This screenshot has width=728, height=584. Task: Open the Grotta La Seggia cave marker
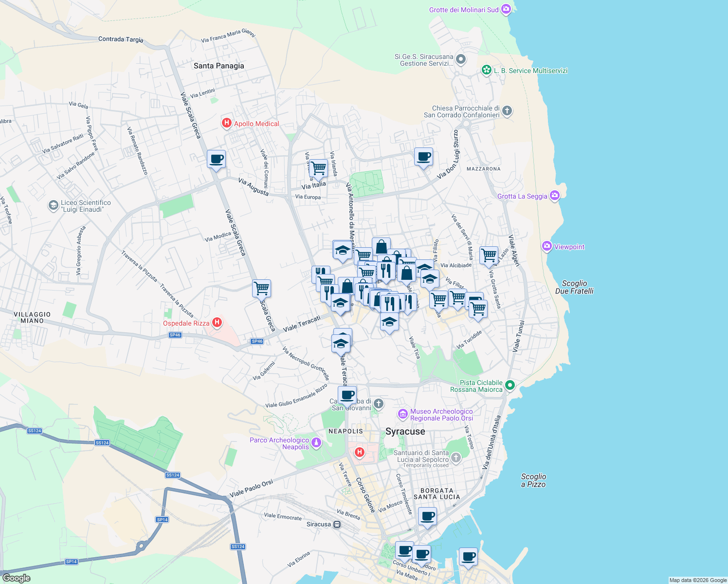tap(554, 195)
